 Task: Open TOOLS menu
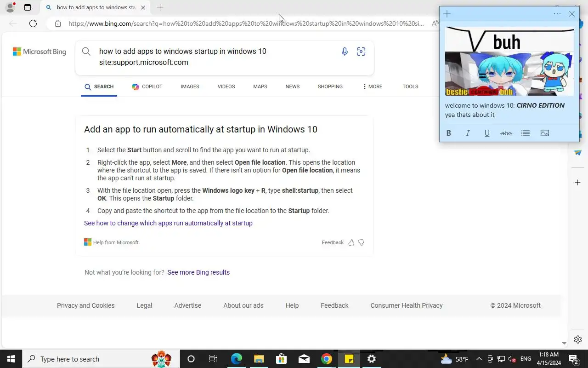click(410, 86)
